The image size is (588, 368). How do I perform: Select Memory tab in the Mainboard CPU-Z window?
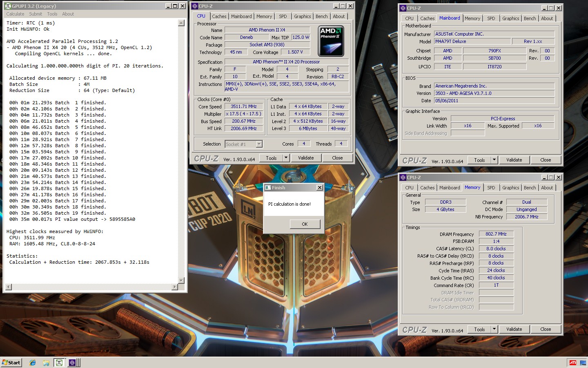click(472, 18)
